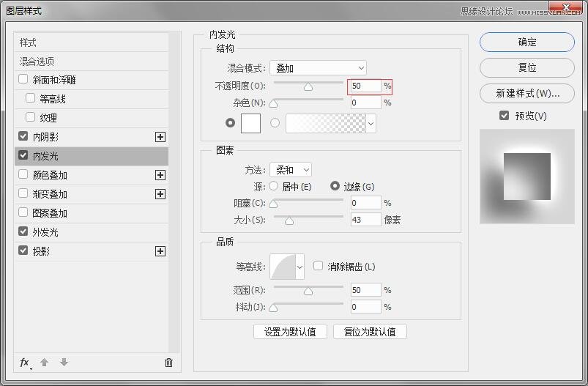Click the 杂色 slider handle
588x386 pixels.
point(273,103)
